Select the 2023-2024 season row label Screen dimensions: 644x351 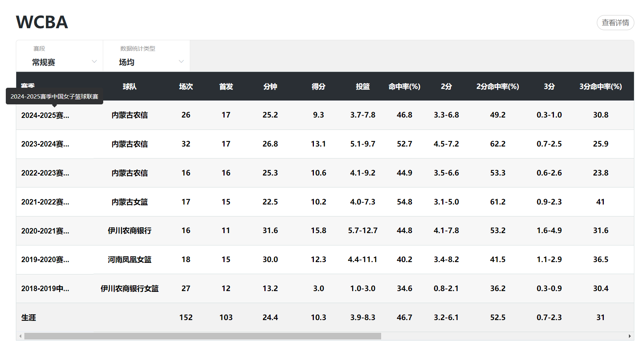click(x=45, y=144)
